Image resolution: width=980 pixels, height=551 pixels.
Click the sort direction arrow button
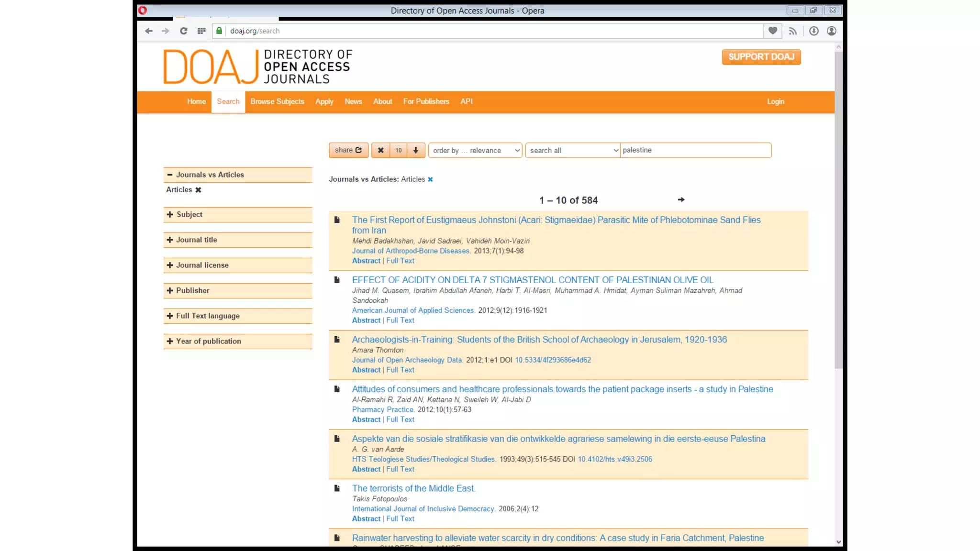[x=416, y=150]
